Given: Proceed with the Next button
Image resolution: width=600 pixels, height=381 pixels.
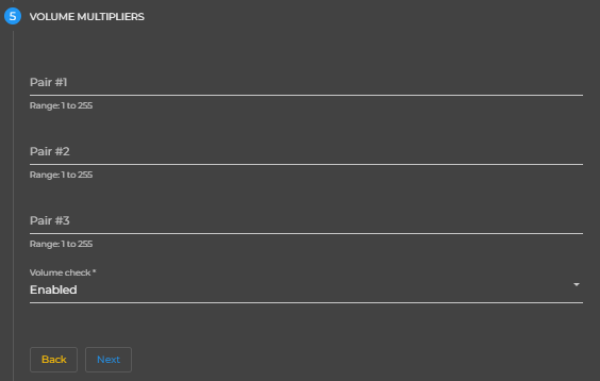Looking at the screenshot, I should (108, 360).
